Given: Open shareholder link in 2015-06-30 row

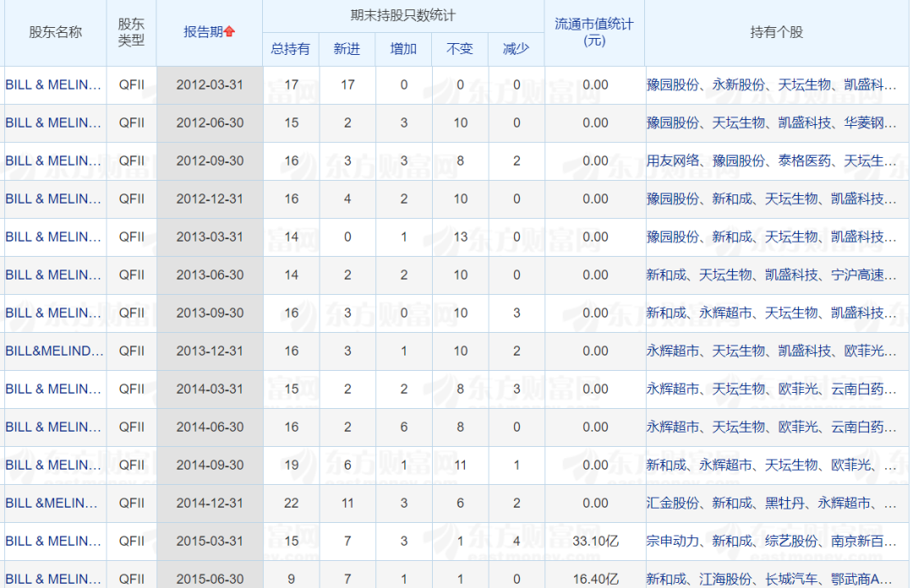Looking at the screenshot, I should tap(53, 580).
